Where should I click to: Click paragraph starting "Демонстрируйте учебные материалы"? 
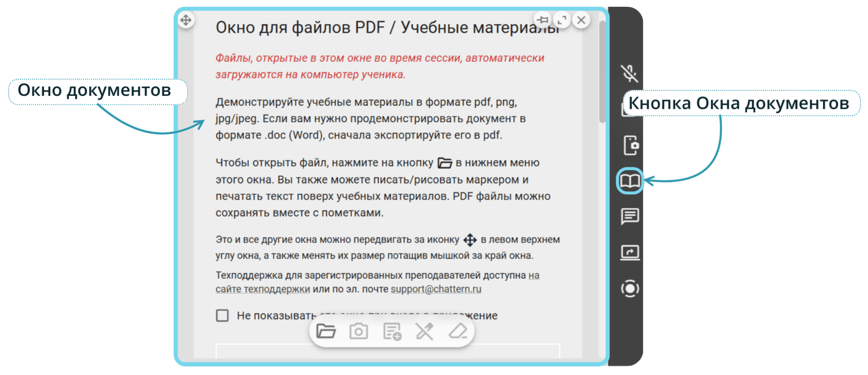(x=370, y=118)
